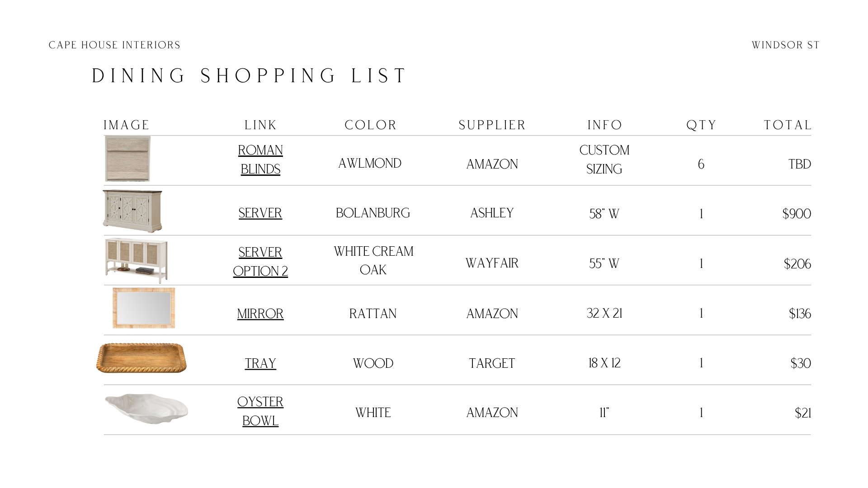Open the Oyster Bowl link

[x=260, y=411]
